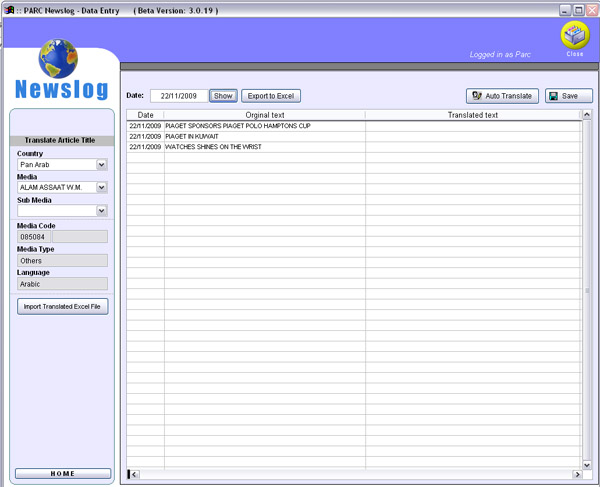Click translated cell for WATCHES SHINES row
Image resolution: width=600 pixels, height=487 pixels.
tap(473, 147)
